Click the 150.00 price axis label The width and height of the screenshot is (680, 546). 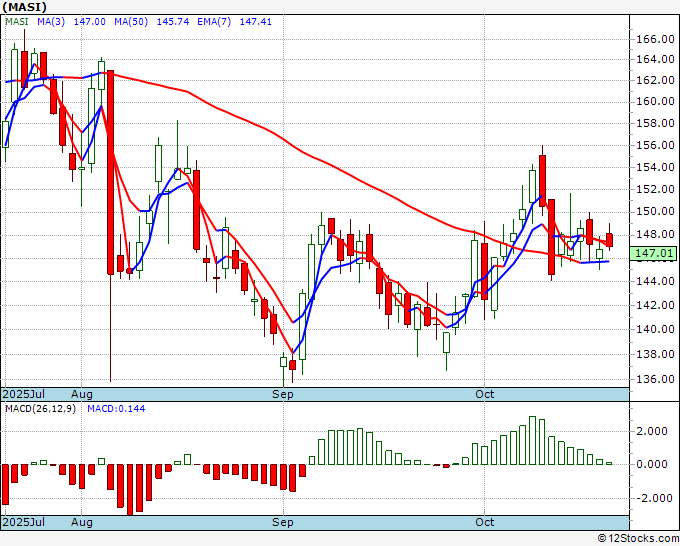(x=655, y=211)
